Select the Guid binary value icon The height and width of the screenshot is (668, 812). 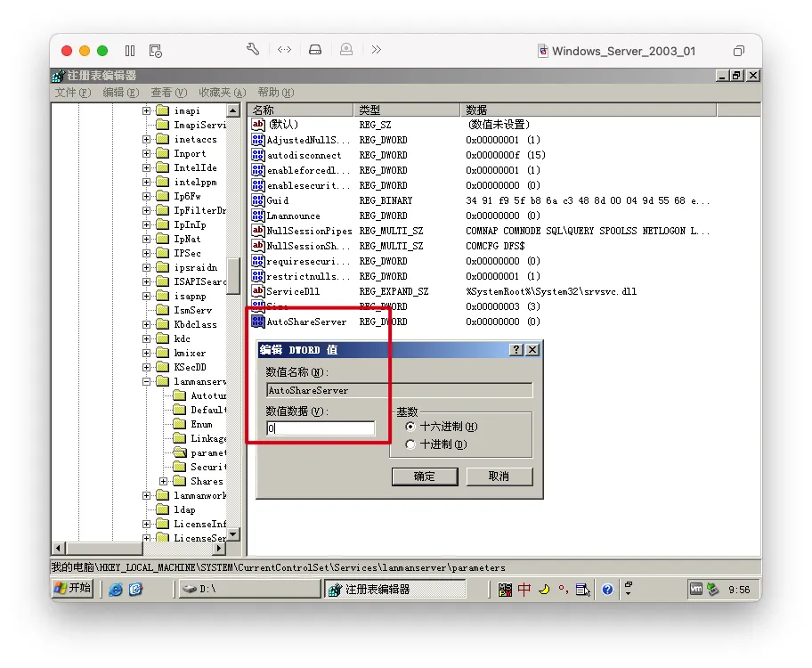(257, 200)
